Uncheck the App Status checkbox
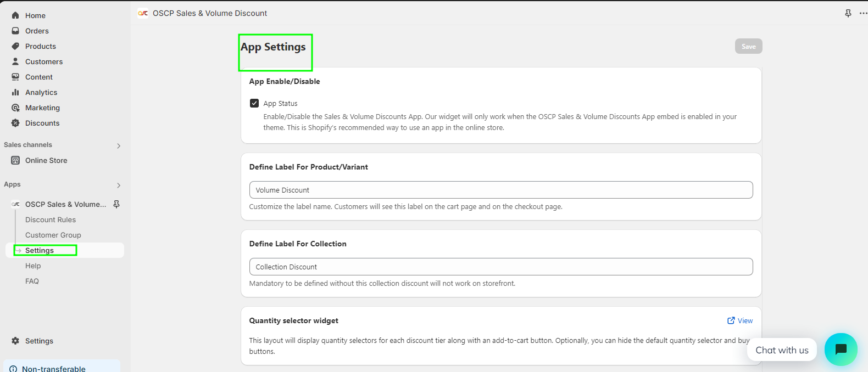 coord(254,103)
